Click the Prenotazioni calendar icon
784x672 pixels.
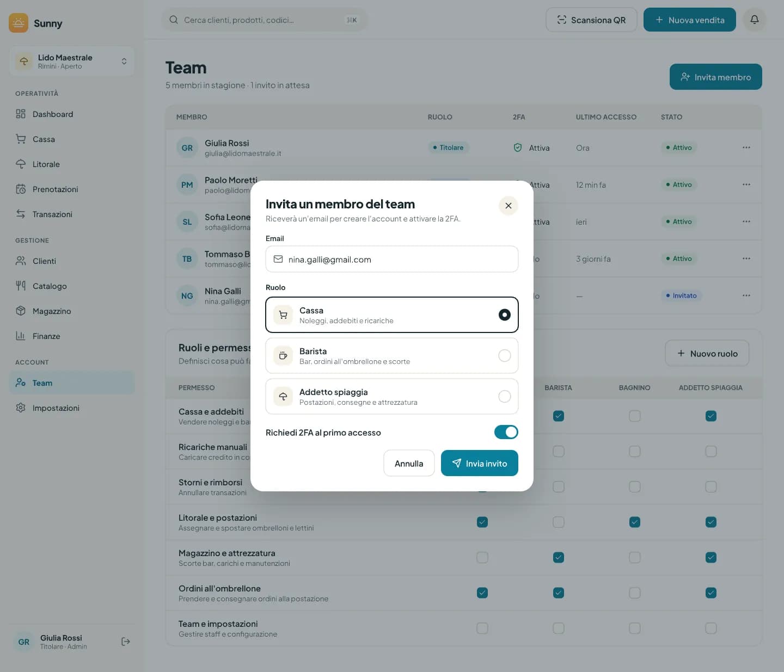pos(21,189)
